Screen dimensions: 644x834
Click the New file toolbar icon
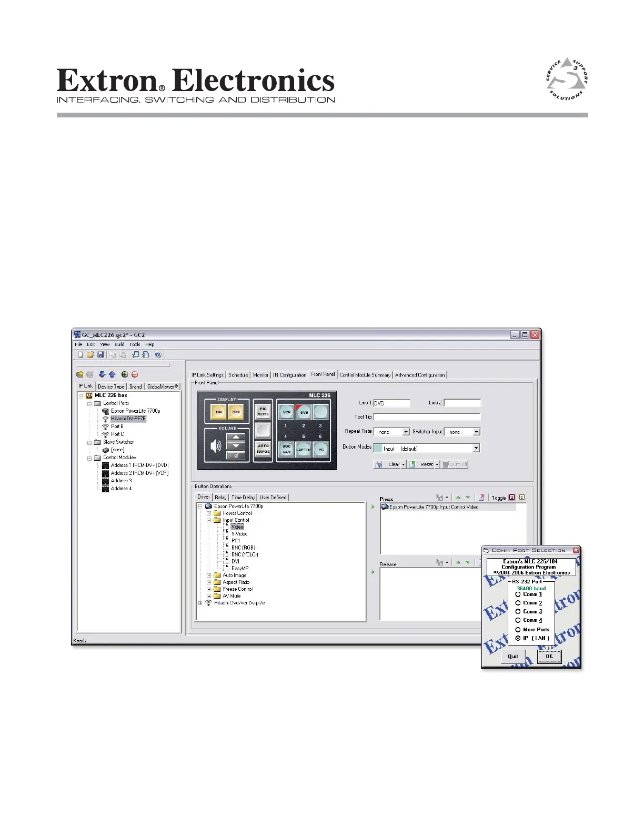click(80, 355)
